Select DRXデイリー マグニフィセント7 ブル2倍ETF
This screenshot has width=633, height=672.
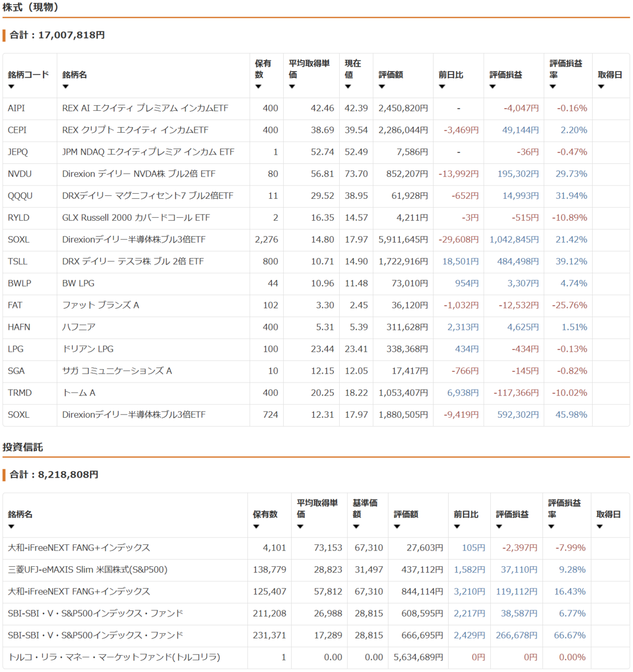pyautogui.click(x=148, y=195)
